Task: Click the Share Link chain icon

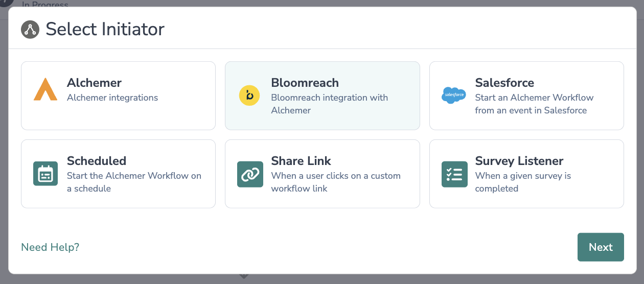Action: click(250, 174)
